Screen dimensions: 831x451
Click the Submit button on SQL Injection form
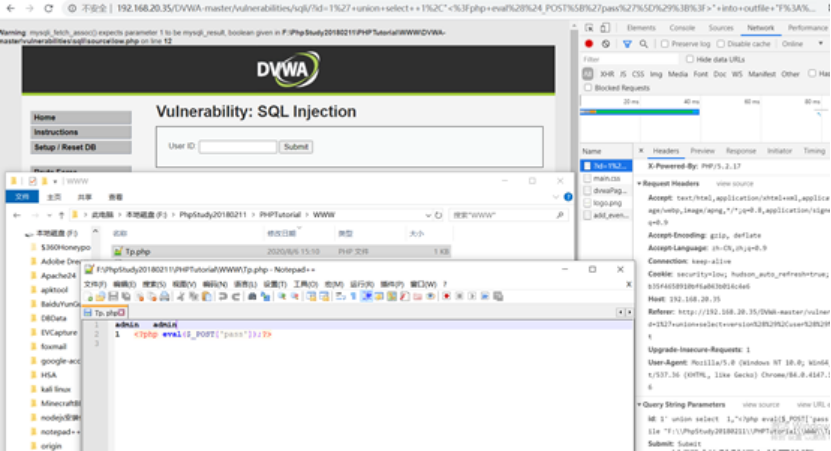[x=296, y=147]
